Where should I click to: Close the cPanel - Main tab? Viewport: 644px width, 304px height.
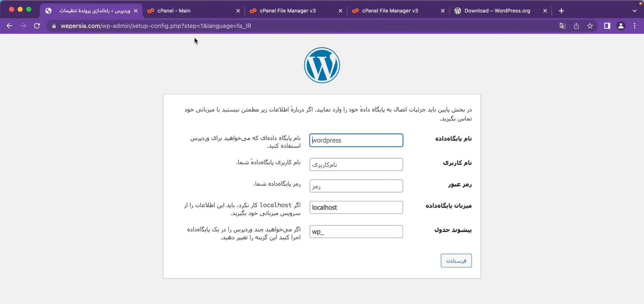tap(238, 11)
